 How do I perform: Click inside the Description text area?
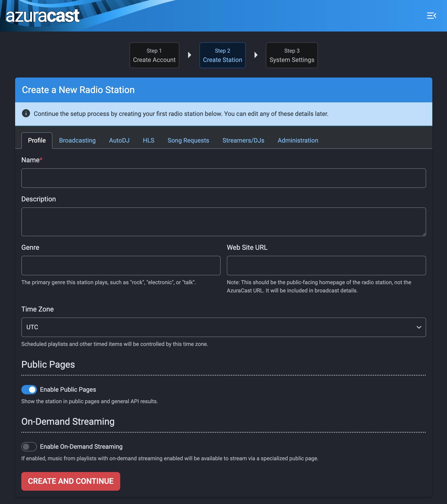pos(223,221)
